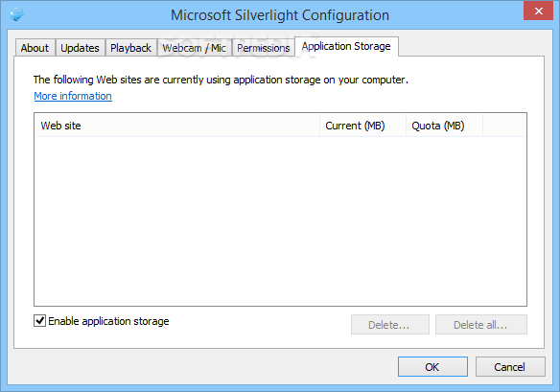This screenshot has height=392, width=560.
Task: Click the blank header after Quota column
Action: [x=504, y=126]
